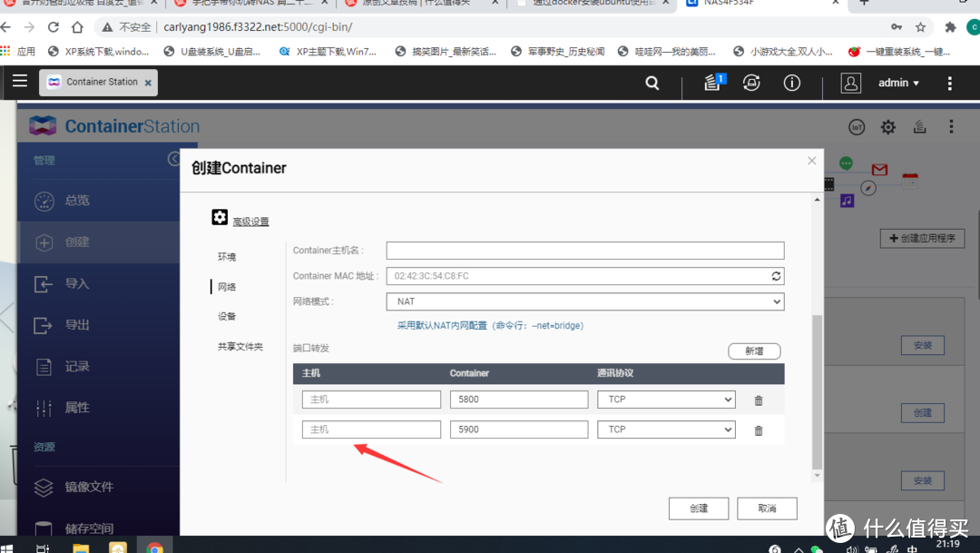The width and height of the screenshot is (980, 553).
Task: Open the user profile icon
Action: coord(850,83)
